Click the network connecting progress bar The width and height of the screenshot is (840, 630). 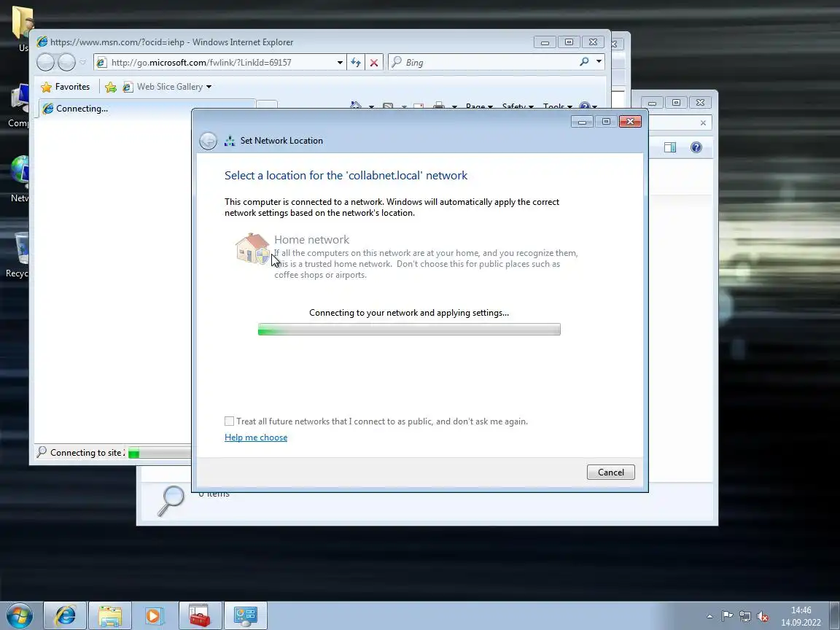click(x=409, y=330)
